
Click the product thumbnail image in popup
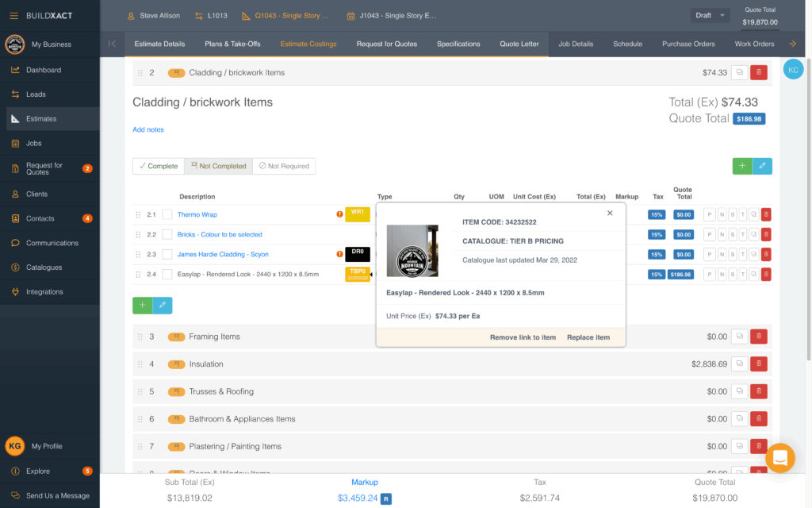412,251
